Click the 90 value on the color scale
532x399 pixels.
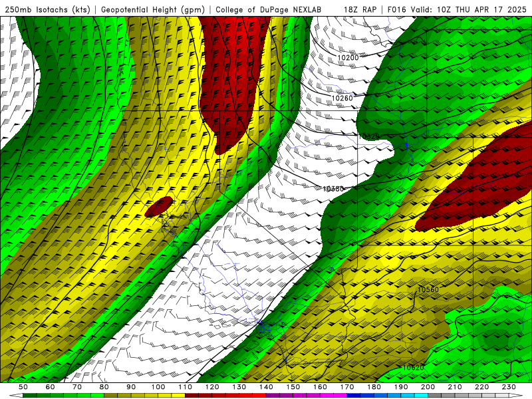click(x=131, y=387)
